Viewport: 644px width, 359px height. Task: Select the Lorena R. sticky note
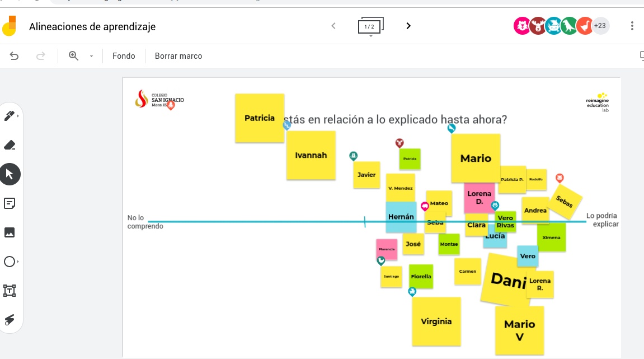click(540, 284)
